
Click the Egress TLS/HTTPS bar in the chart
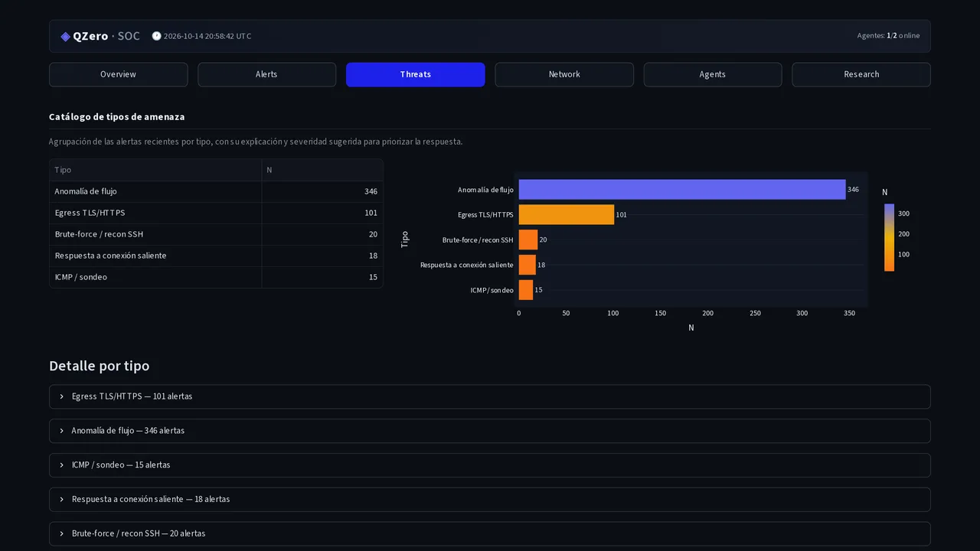[567, 215]
